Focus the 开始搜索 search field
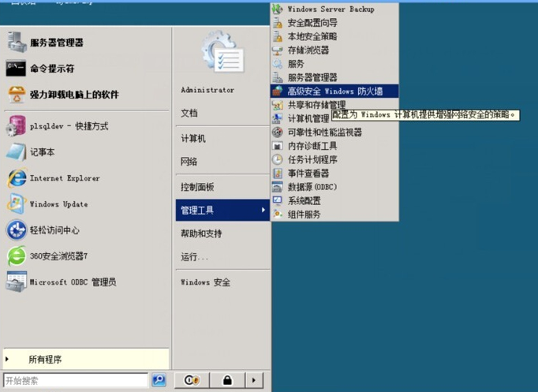 [76, 380]
